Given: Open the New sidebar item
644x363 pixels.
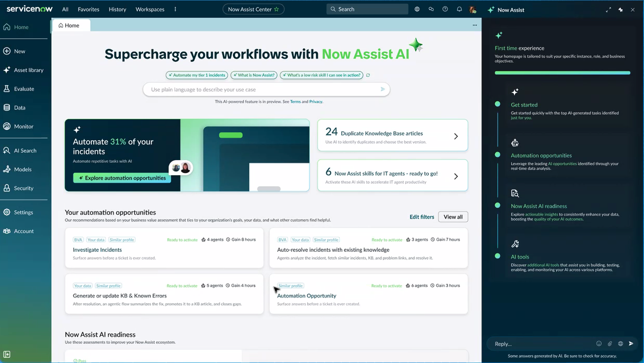Looking at the screenshot, I should (15, 51).
